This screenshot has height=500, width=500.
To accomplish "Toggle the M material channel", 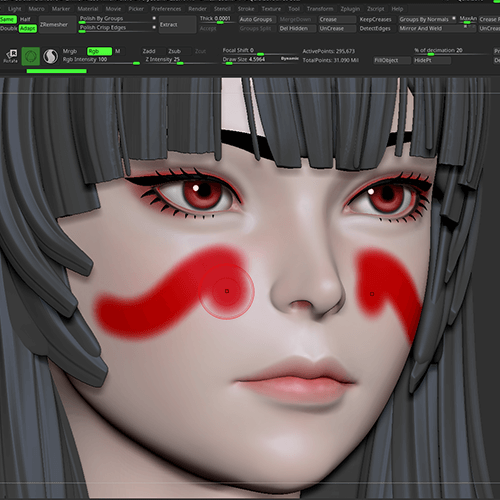I will click(x=118, y=51).
